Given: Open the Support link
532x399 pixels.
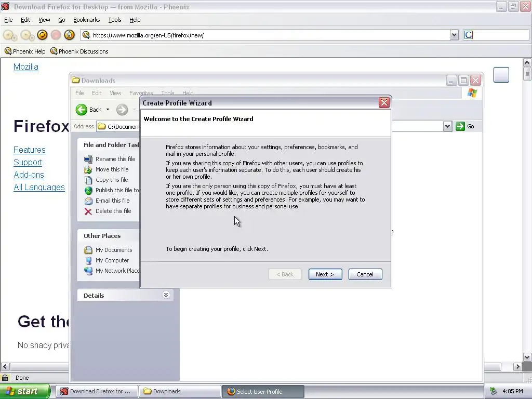Looking at the screenshot, I should pyautogui.click(x=28, y=163).
